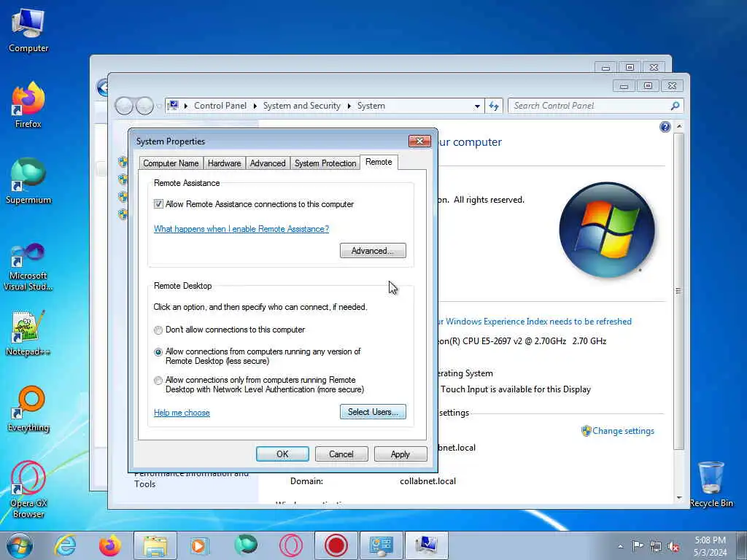Launch the Notepad++ desktop shortcut
This screenshot has width=747, height=560.
28,333
